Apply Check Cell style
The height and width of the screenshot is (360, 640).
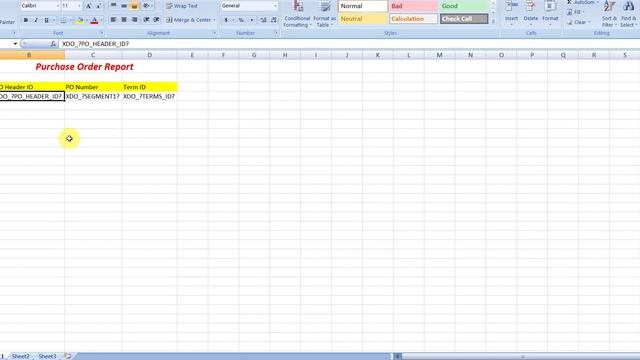(x=464, y=19)
